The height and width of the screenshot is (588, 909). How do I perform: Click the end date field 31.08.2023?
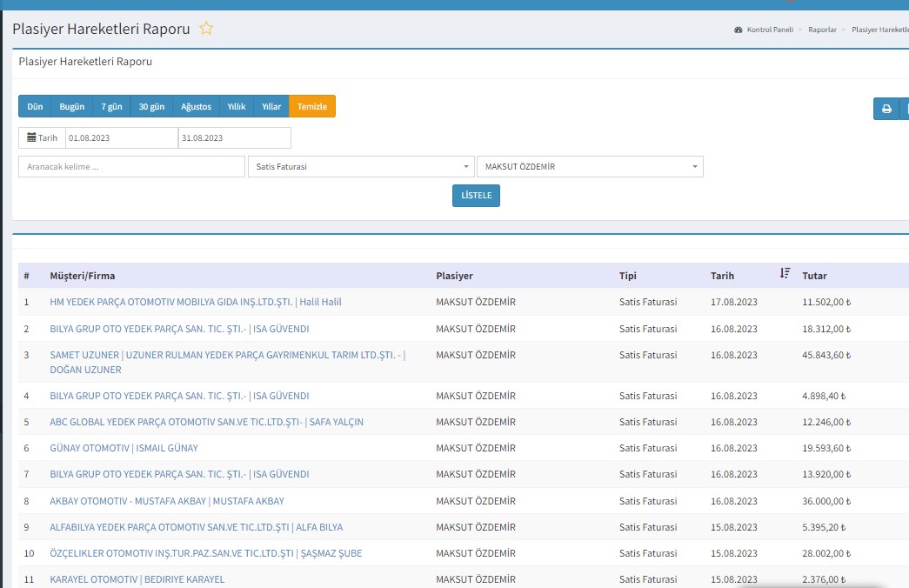click(x=234, y=138)
